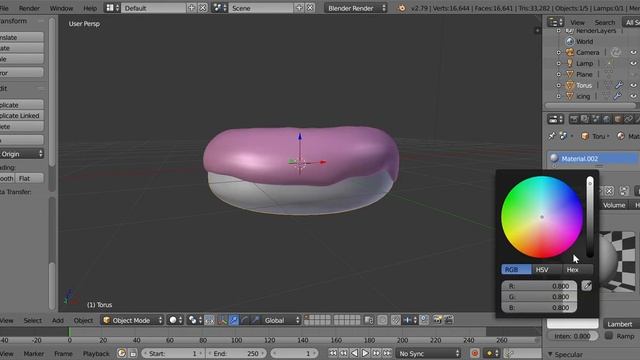Click the End frame field showing 250
The width and height of the screenshot is (640, 360).
coord(236,353)
